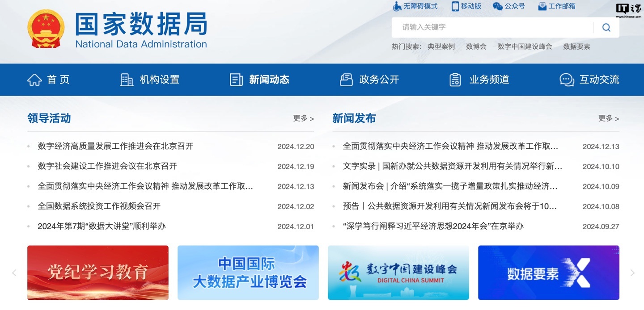
Task: Click the 业务频道 clipboard icon
Action: point(455,80)
